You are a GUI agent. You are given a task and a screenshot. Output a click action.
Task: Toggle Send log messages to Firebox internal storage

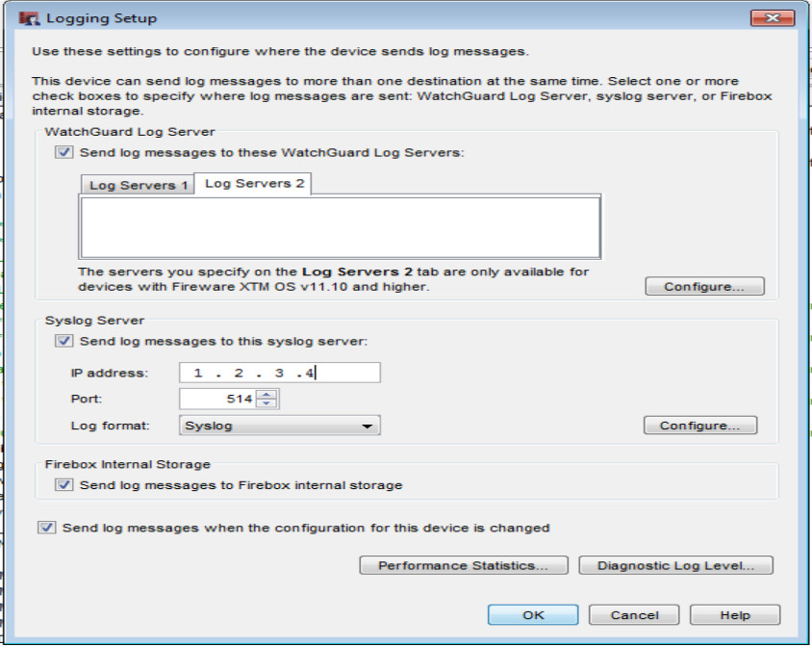(x=64, y=484)
